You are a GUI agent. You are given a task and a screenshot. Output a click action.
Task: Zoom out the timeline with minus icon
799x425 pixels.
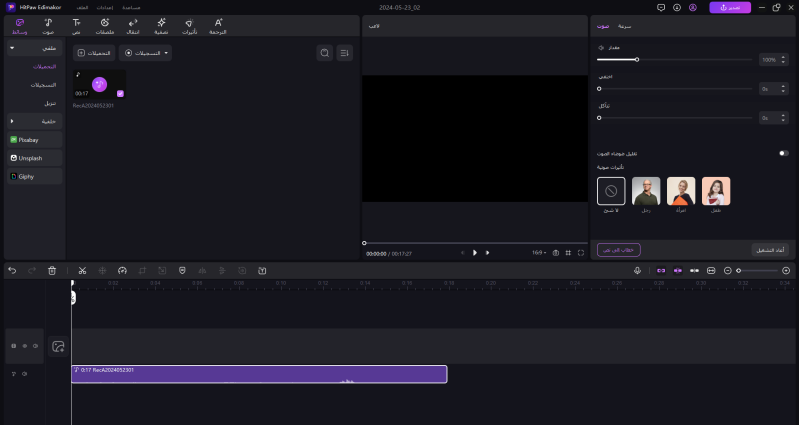point(728,271)
